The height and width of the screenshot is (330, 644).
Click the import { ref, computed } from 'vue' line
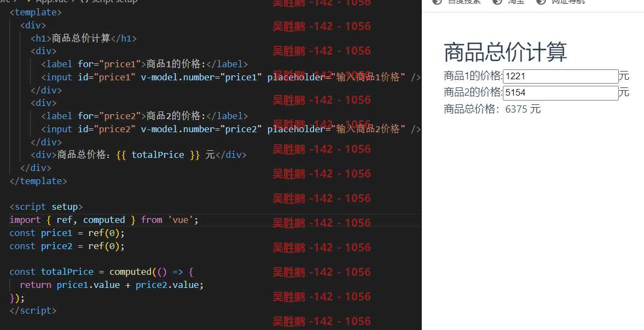[x=104, y=220]
